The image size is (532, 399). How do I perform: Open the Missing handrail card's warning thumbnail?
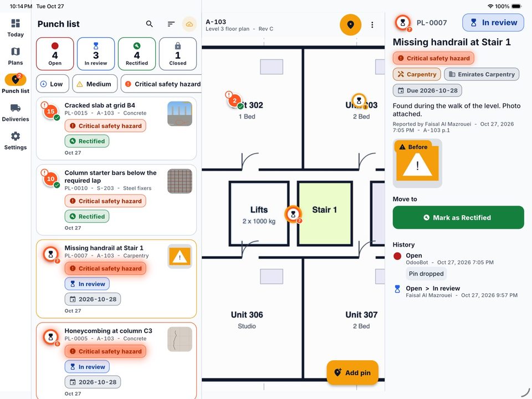point(180,257)
